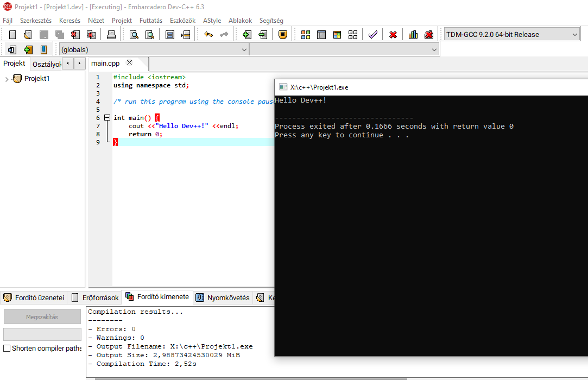588x380 pixels.
Task: Open the Nyomkövetés tab
Action: 223,298
